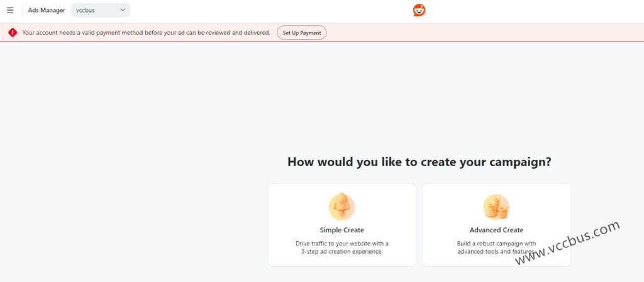Viewport: 644px width, 282px height.
Task: Click empty space in Simple Create card
Action: point(289,201)
